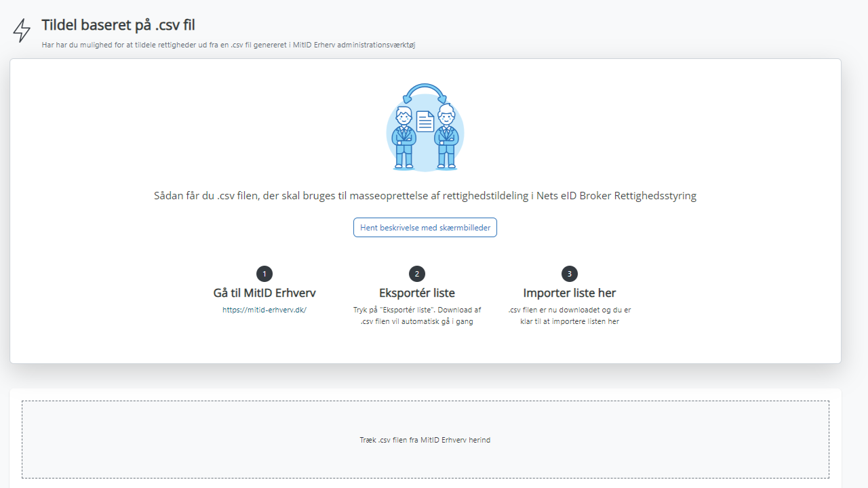Click the "Sådan får du .csv filen" instruction sentence
The image size is (868, 488).
pos(425,196)
